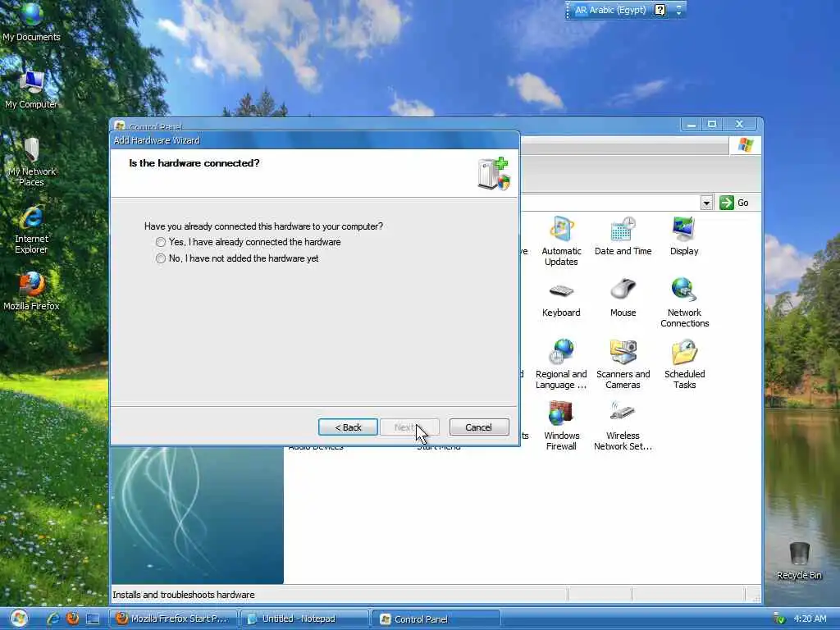Open My Network Places desktop icon
Image resolution: width=840 pixels, height=630 pixels.
(x=31, y=162)
